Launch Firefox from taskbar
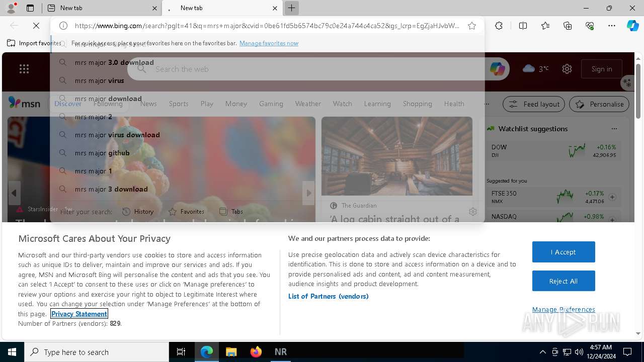Viewport: 644px width, 362px height. point(256,352)
